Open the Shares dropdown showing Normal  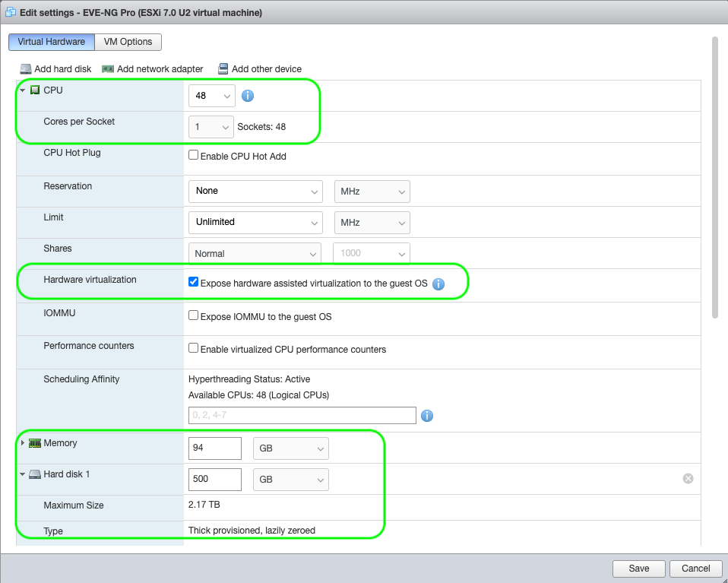pyautogui.click(x=255, y=254)
